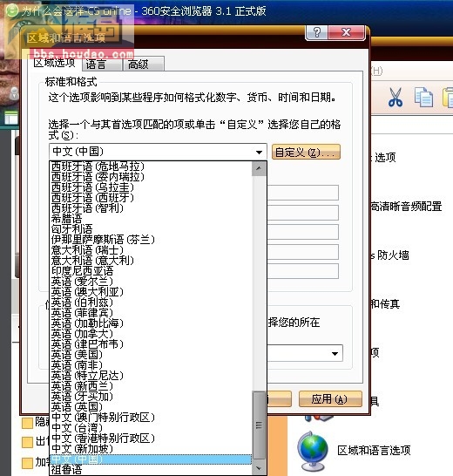This screenshot has height=476, width=453.
Task: Click the 360 browser logo icon in title bar
Action: [12, 10]
